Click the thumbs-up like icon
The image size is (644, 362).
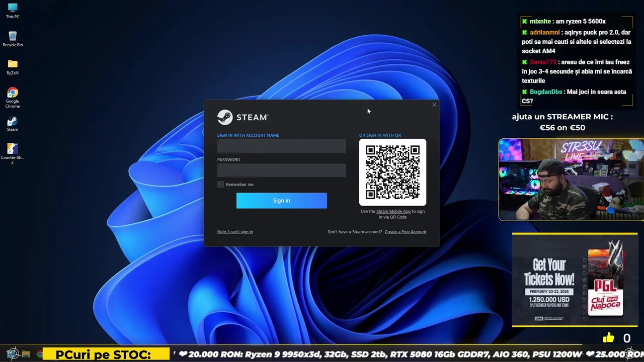(x=608, y=338)
